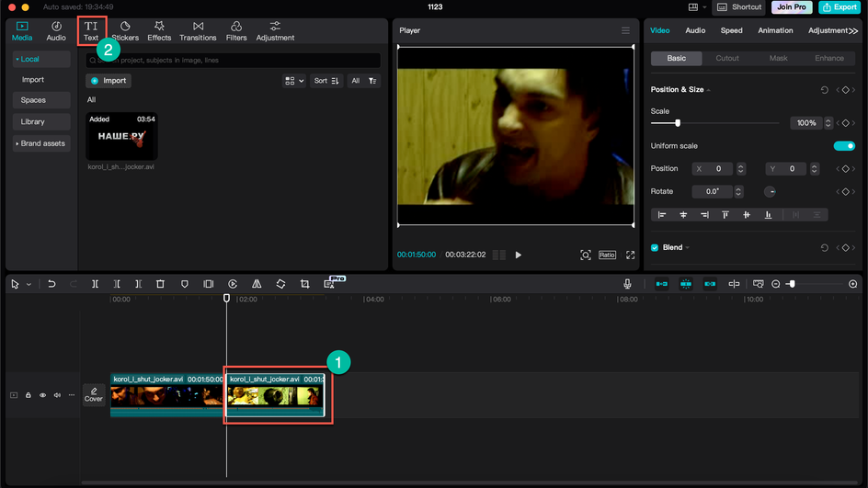Viewport: 868px width, 488px height.
Task: Open the Animation tab
Action: click(775, 30)
